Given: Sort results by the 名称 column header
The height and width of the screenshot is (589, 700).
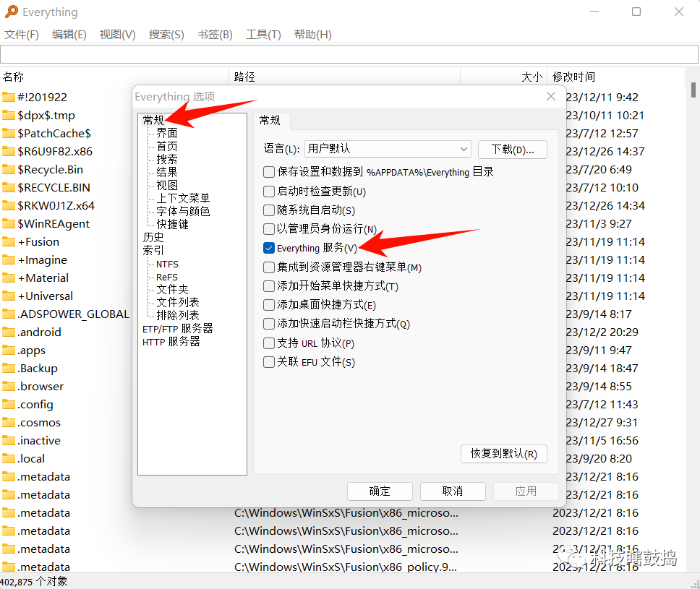Looking at the screenshot, I should (114, 77).
